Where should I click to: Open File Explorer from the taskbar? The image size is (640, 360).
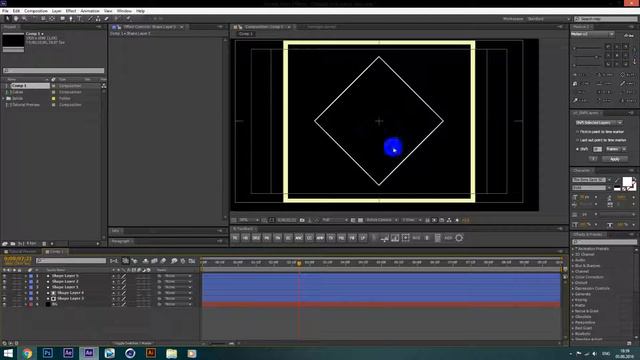[171, 353]
